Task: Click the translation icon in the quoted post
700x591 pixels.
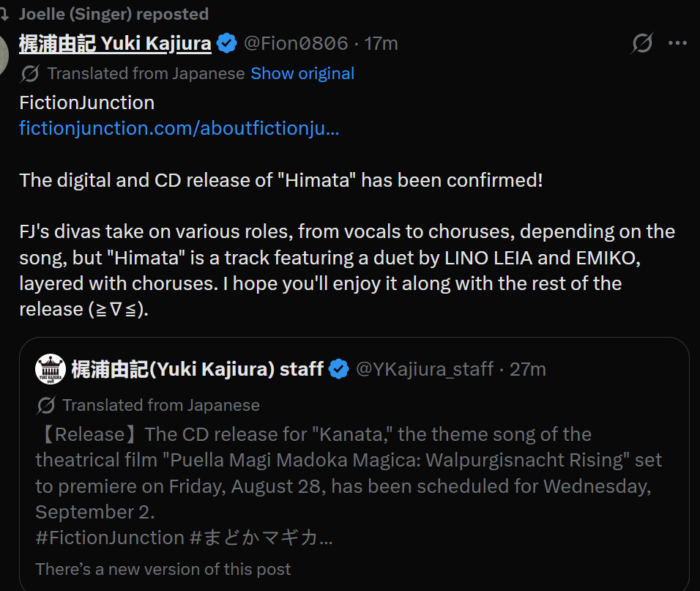Action: (46, 405)
